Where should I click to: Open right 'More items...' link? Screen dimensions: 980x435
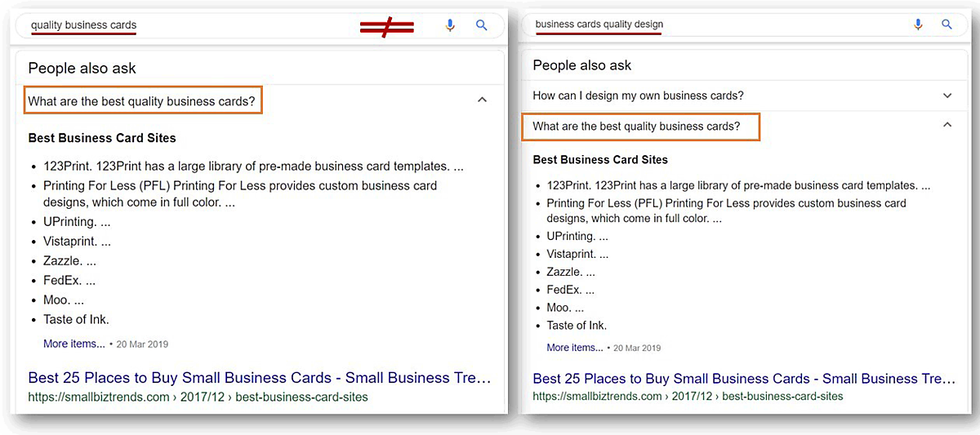575,348
